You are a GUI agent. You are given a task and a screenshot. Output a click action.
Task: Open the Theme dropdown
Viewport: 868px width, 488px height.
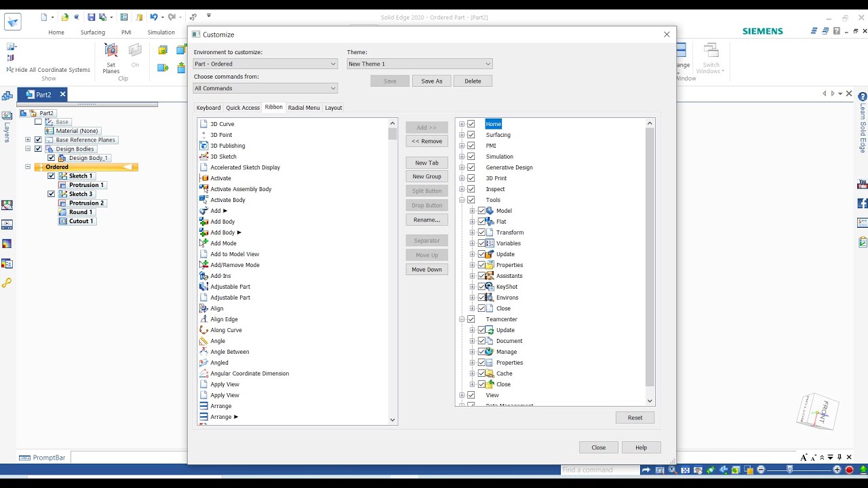(x=420, y=64)
